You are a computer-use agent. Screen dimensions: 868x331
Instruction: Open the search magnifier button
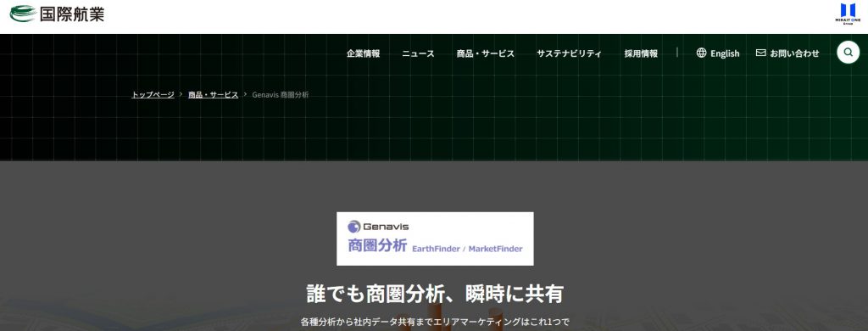(x=848, y=53)
